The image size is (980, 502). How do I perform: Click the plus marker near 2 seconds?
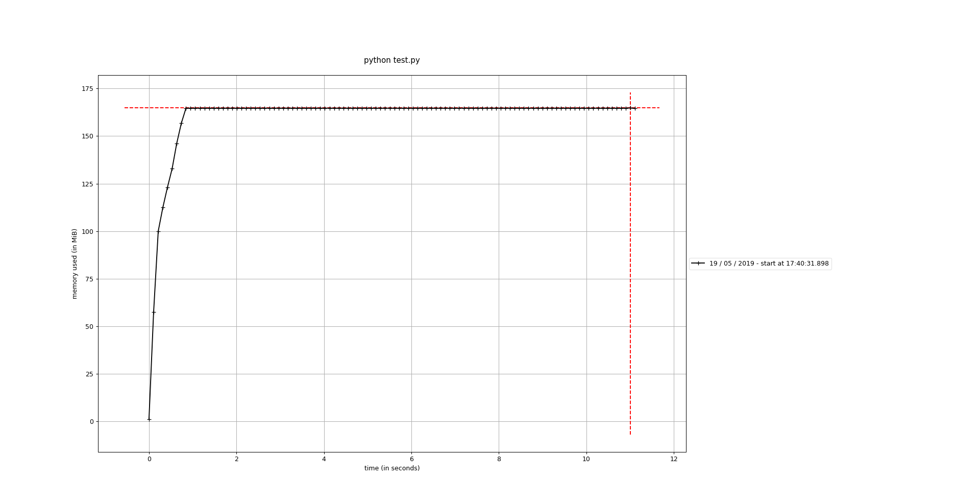[x=236, y=108]
